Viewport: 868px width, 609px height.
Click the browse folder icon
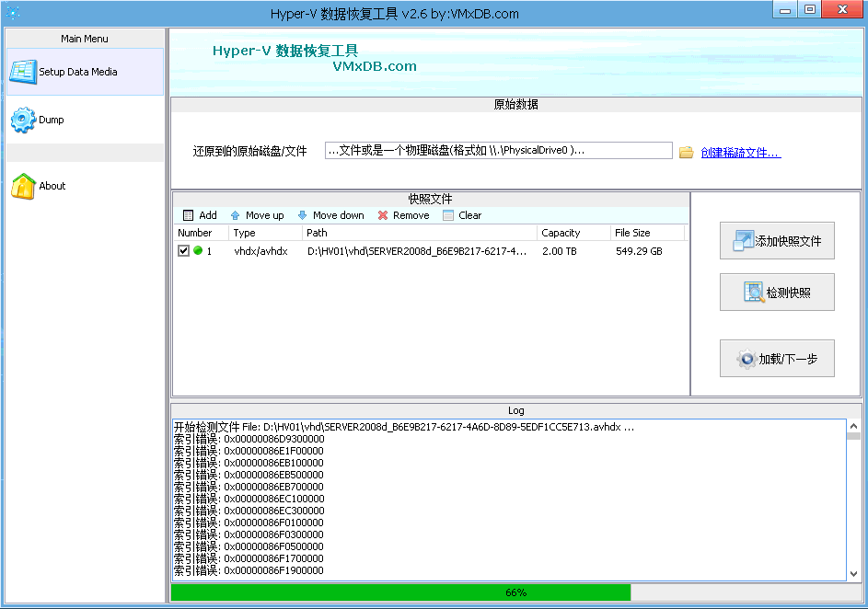click(686, 152)
